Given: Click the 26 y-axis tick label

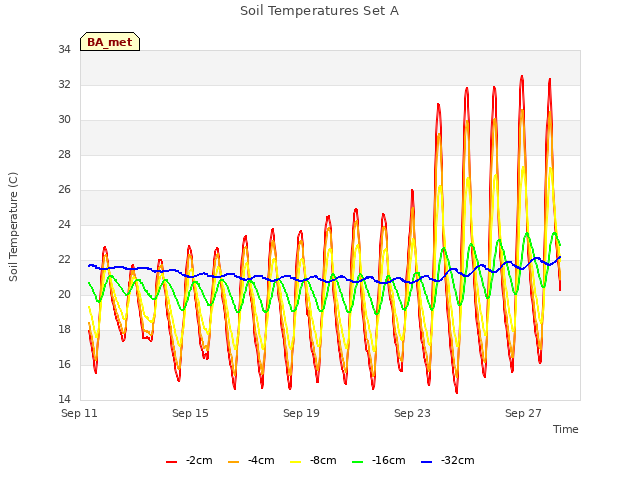Looking at the screenshot, I should (x=64, y=190).
